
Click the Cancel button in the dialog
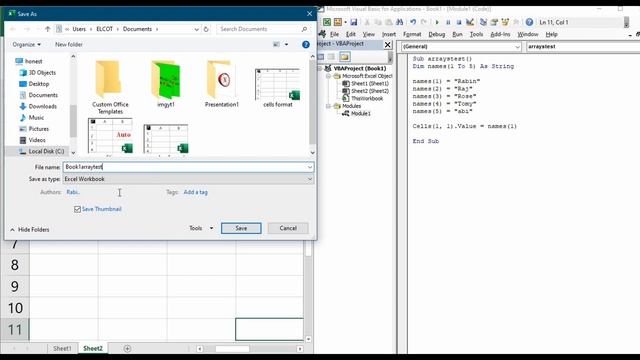(288, 228)
